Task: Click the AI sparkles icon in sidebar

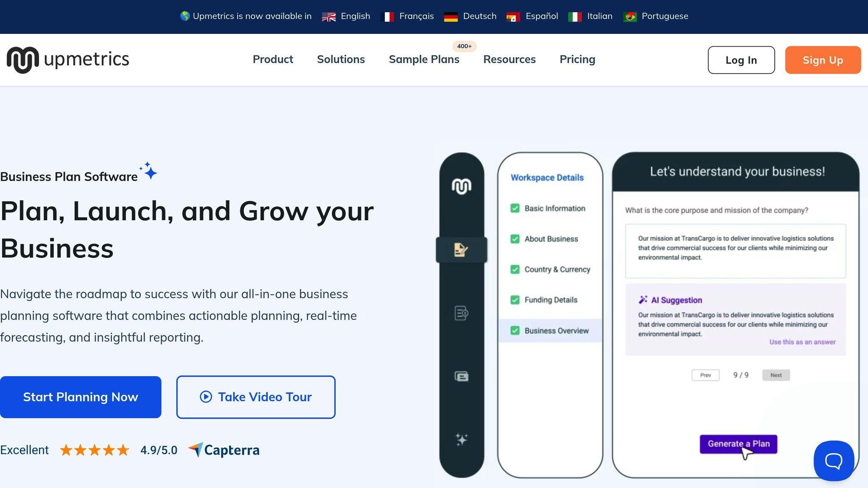Action: 461,439
